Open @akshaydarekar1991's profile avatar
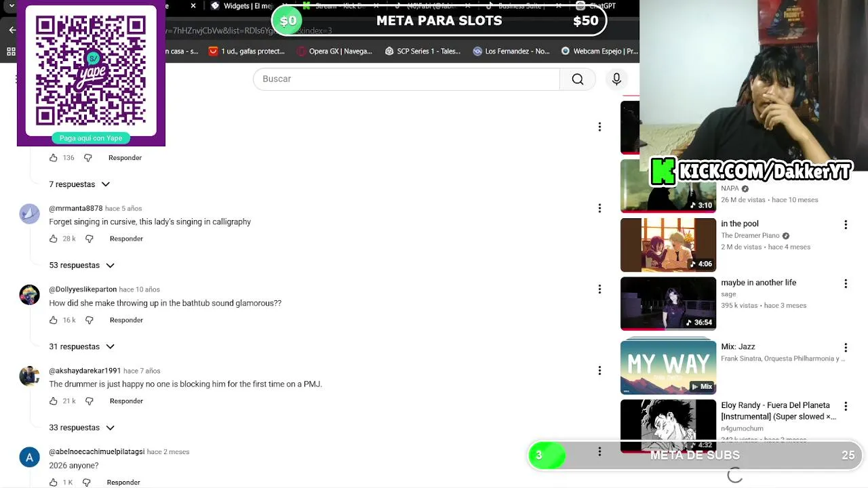Image resolution: width=868 pixels, height=488 pixels. [x=29, y=376]
